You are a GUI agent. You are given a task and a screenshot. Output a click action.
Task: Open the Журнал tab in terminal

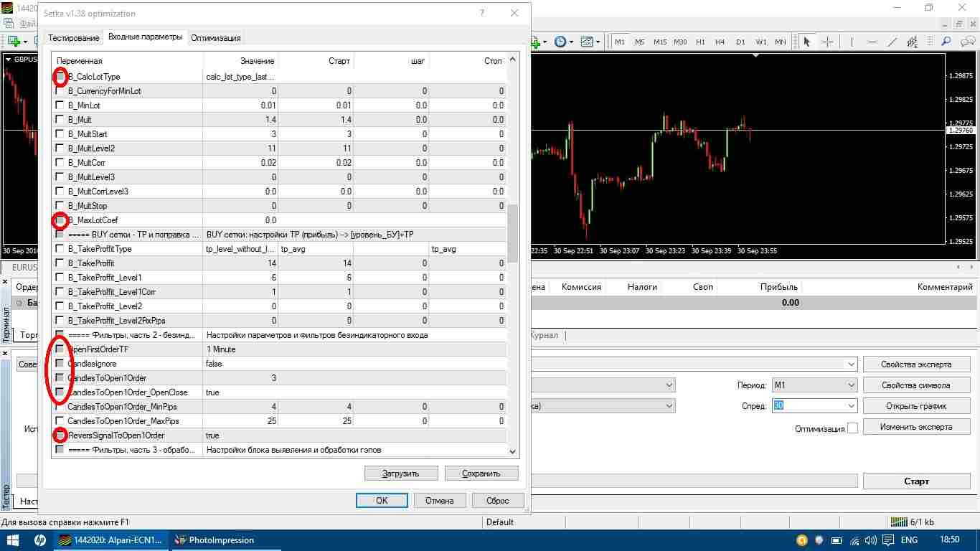pos(545,335)
